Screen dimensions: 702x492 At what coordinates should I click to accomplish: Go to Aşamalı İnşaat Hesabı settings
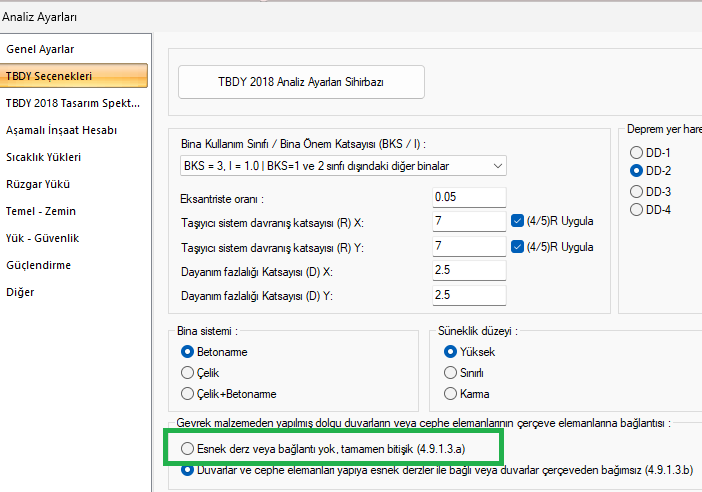tap(61, 130)
